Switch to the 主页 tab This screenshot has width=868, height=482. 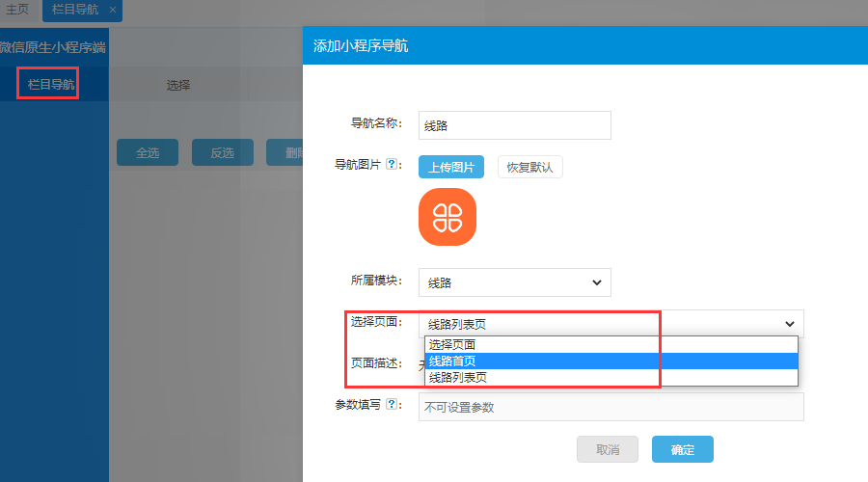coord(17,10)
